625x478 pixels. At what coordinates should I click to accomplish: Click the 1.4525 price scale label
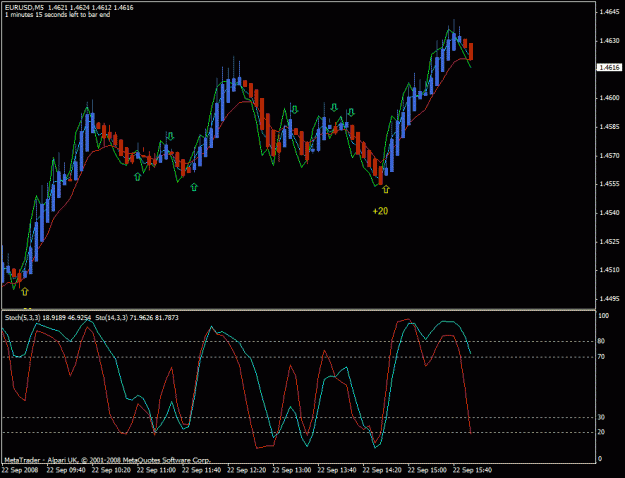pyautogui.click(x=609, y=242)
